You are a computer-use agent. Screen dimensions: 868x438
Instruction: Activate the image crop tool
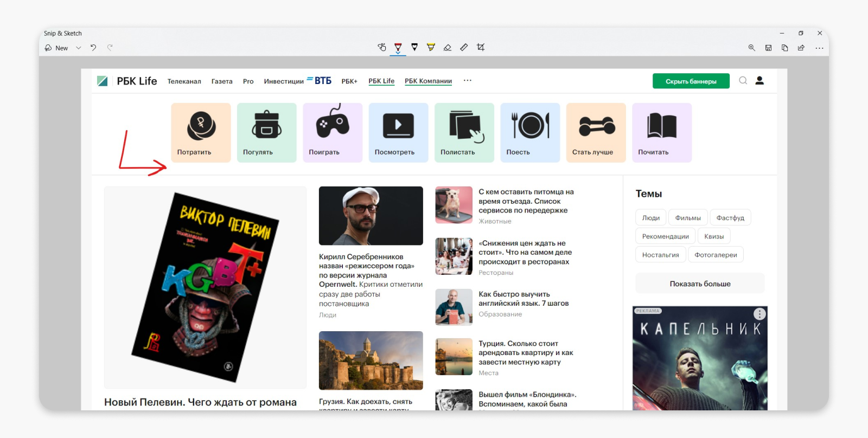pos(481,48)
